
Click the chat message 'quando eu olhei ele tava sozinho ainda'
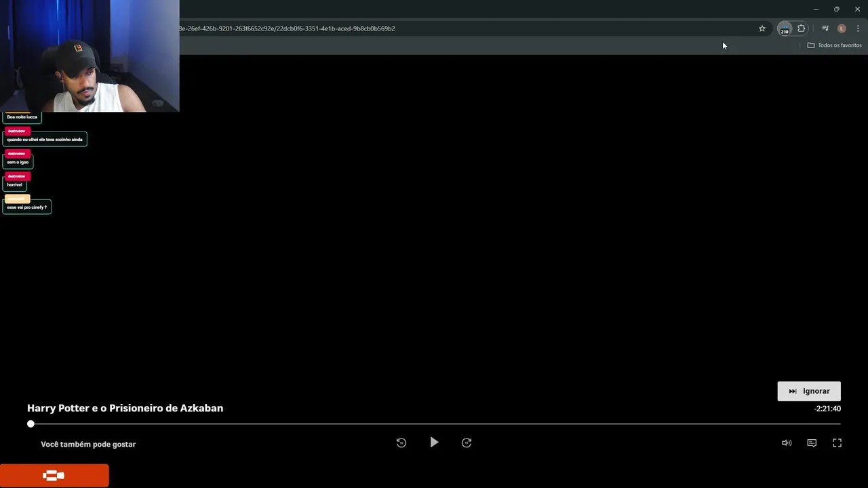click(45, 139)
